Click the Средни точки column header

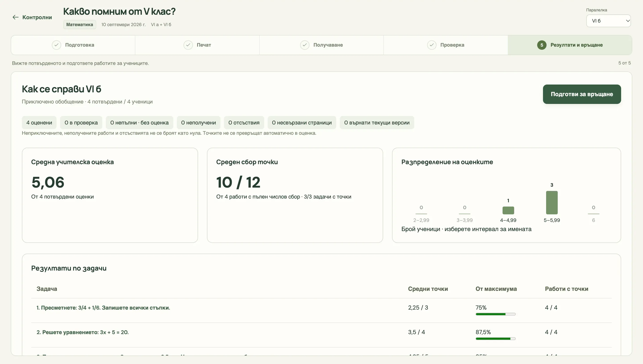click(428, 289)
